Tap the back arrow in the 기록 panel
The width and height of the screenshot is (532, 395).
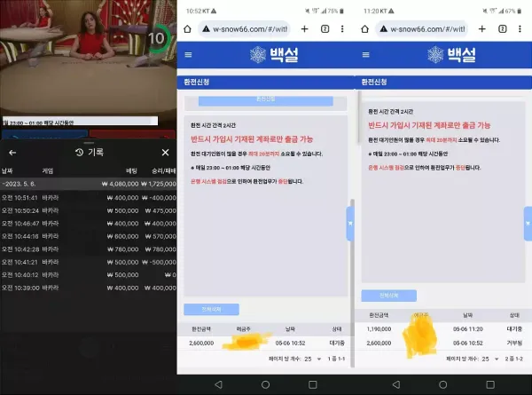[x=12, y=153]
